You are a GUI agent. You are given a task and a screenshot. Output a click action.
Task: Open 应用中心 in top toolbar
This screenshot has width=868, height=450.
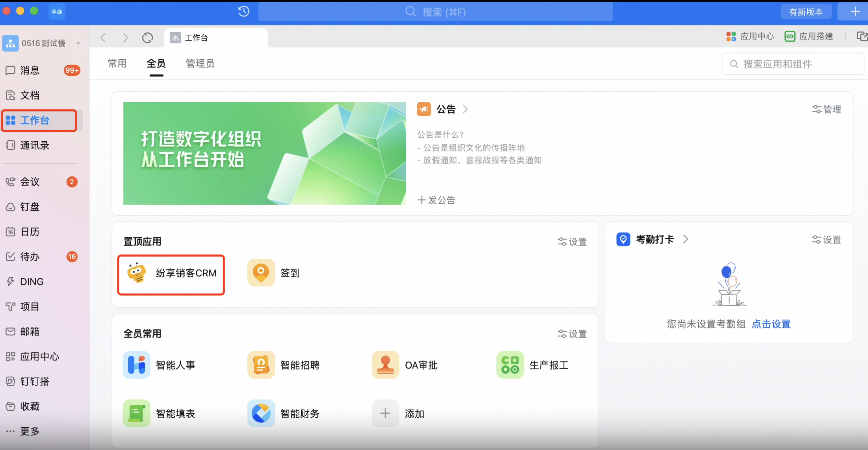[750, 36]
